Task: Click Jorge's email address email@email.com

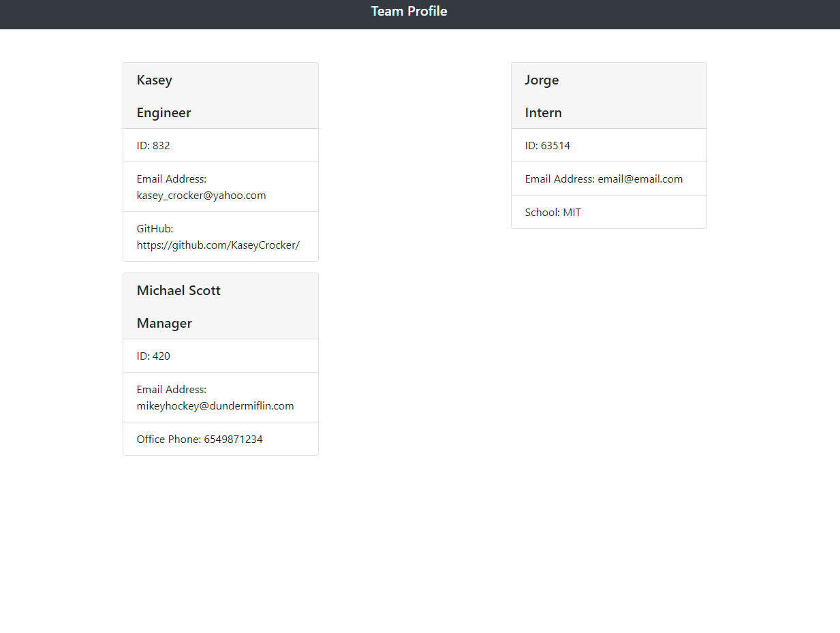Action: [x=640, y=179]
